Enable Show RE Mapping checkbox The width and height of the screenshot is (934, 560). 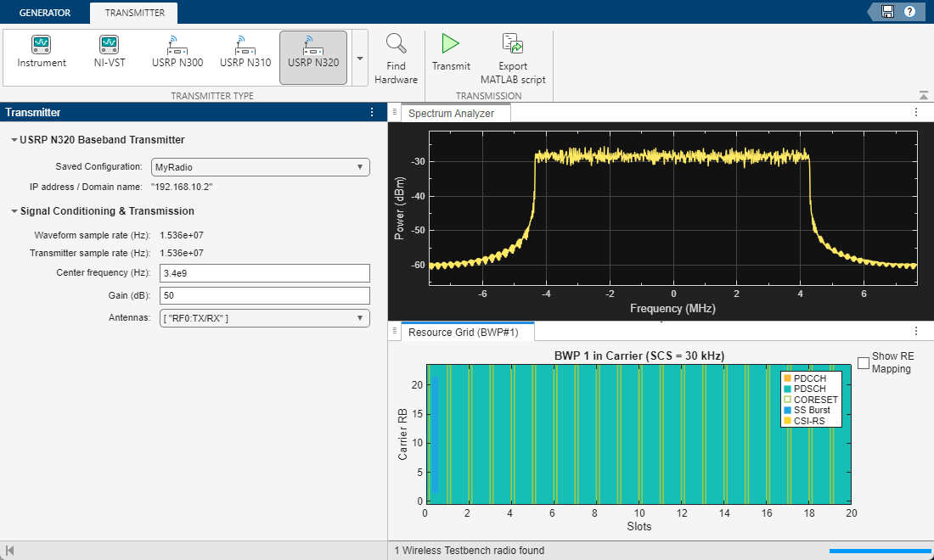[x=864, y=363]
